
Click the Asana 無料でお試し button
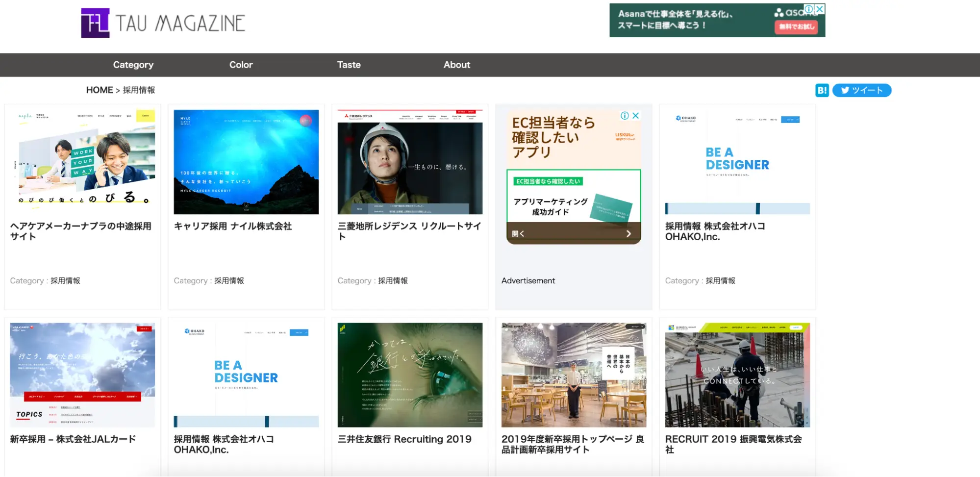(x=796, y=26)
